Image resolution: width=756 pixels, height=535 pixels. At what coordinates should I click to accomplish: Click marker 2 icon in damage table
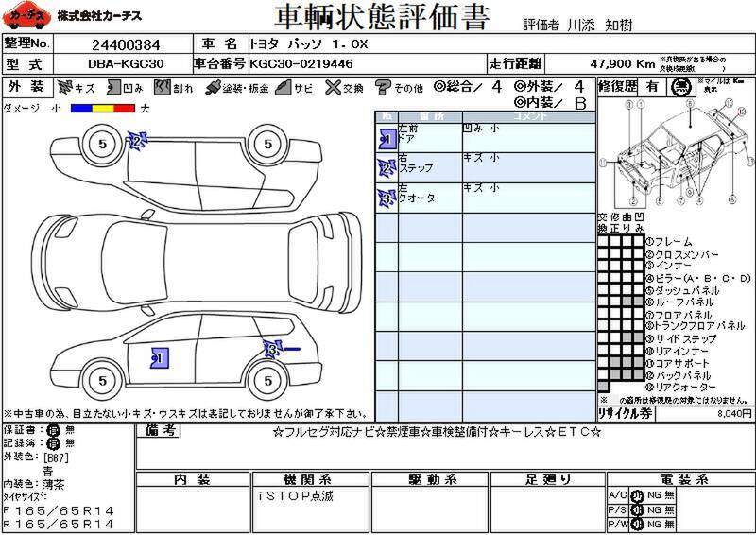click(387, 168)
